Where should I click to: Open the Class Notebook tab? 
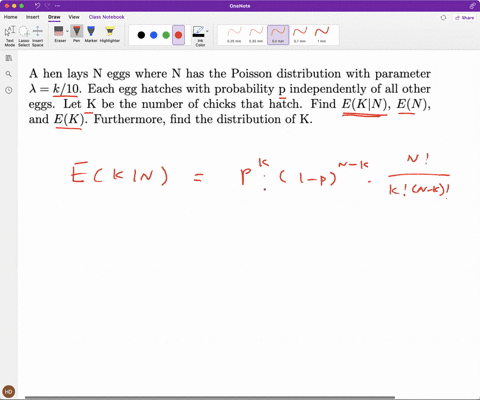click(106, 17)
